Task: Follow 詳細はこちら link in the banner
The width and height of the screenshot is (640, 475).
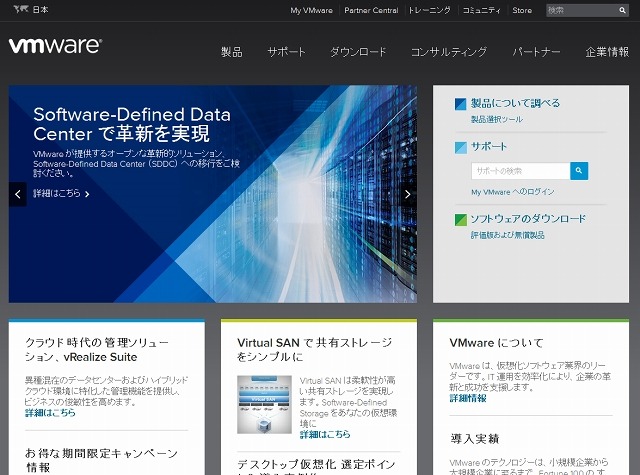Action: (57, 193)
